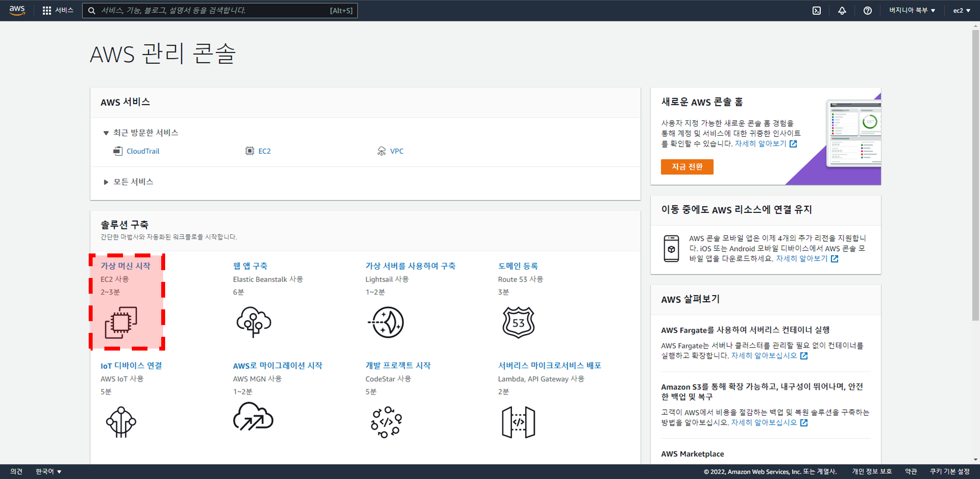The width and height of the screenshot is (980, 479).
Task: Click 가상 서버를 사용하여 구축 link
Action: 411,266
